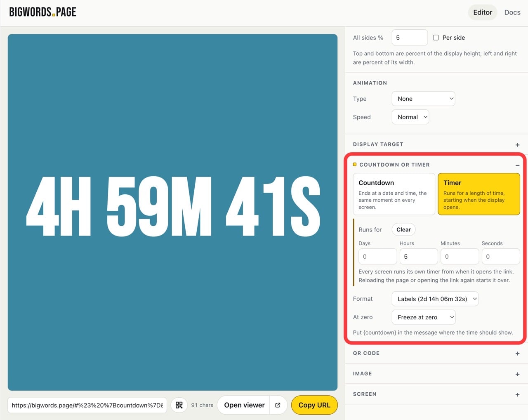Select the Countdown mode card
Viewport: 528px width, 420px height.
pyautogui.click(x=394, y=194)
